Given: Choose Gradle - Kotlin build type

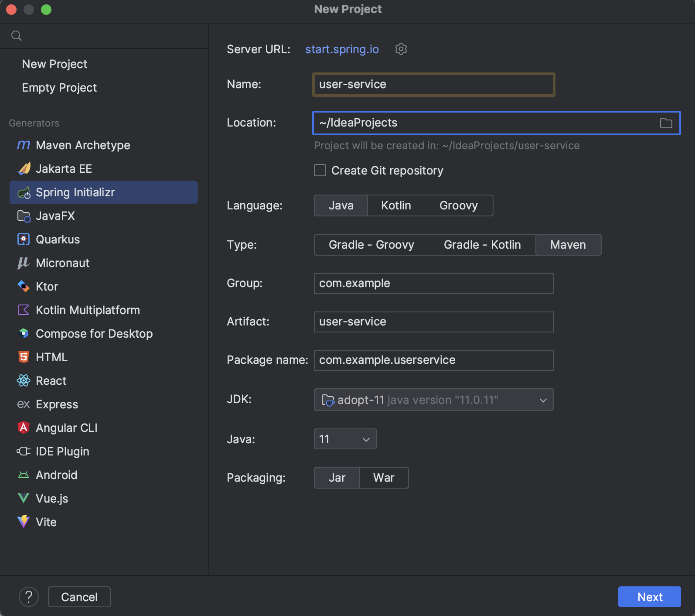Looking at the screenshot, I should pyautogui.click(x=482, y=245).
